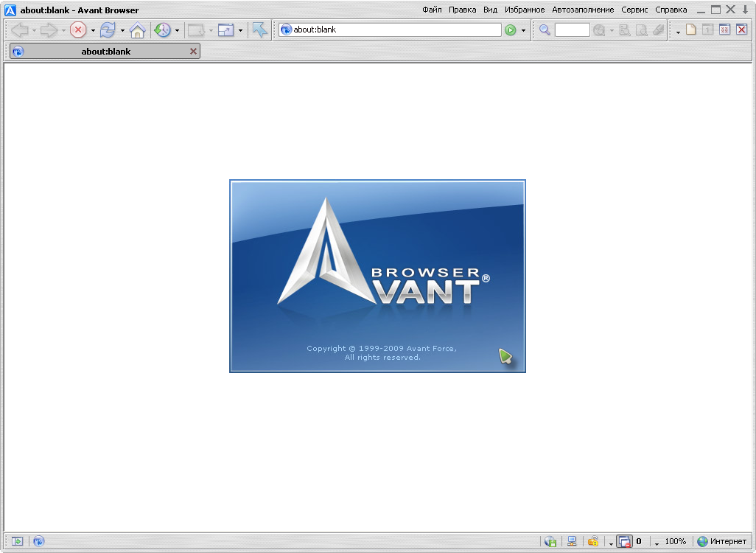Click the search text field

point(573,30)
